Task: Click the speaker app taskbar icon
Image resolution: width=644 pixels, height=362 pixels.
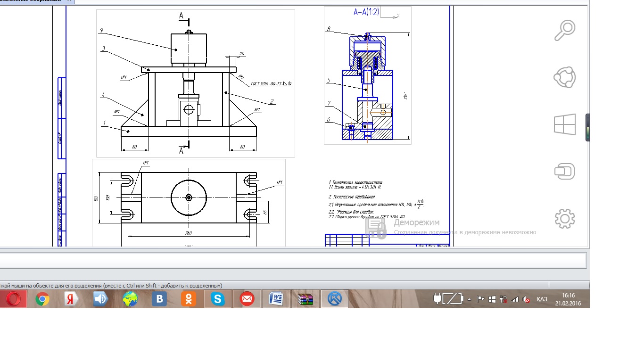Action: click(x=100, y=299)
